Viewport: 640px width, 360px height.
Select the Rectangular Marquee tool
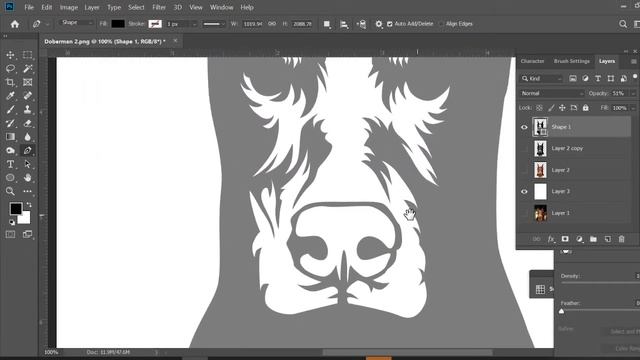tap(27, 55)
